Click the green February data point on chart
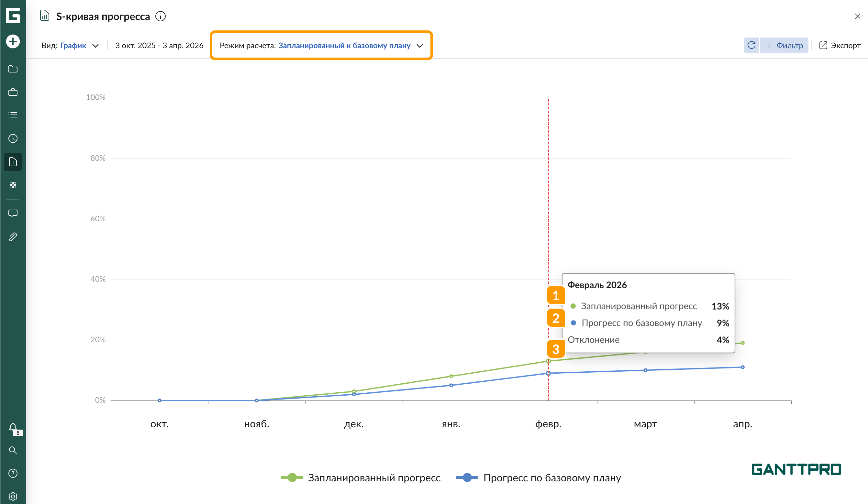Viewport: 868px width, 504px height. click(x=548, y=361)
